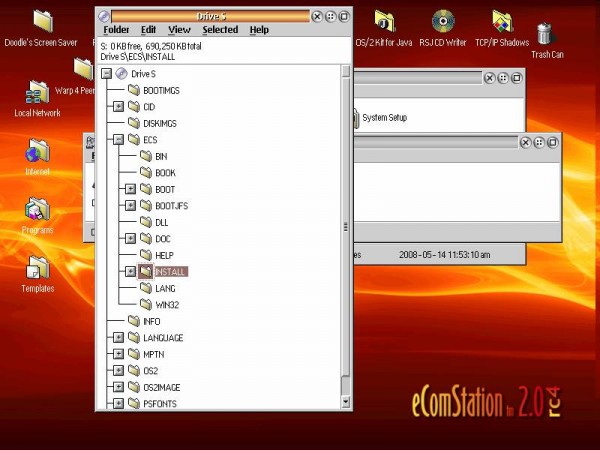Select the HELP folder in tree
This screenshot has height=450, width=600.
164,255
